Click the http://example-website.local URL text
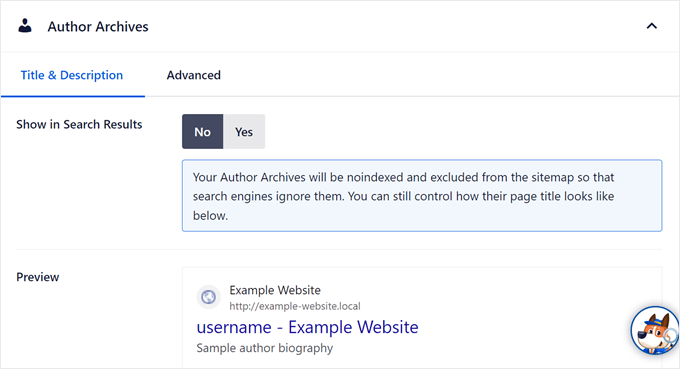Viewport: 680px width, 369px height. point(295,306)
